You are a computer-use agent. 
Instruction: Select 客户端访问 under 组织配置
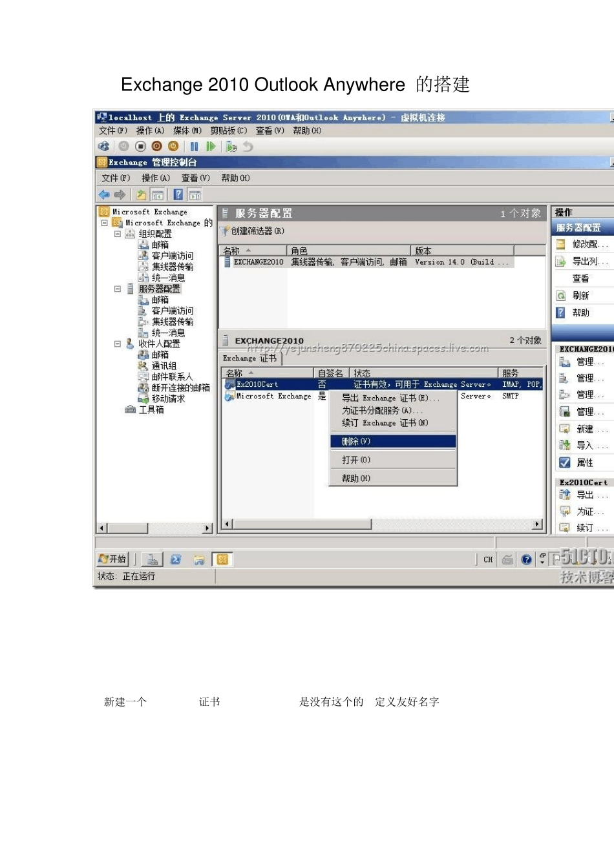pyautogui.click(x=172, y=256)
